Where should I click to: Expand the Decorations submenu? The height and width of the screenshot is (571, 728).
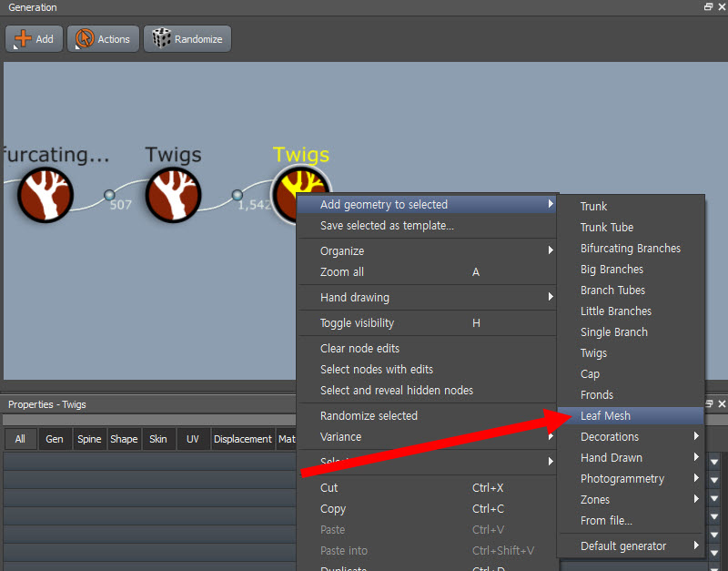[x=632, y=437]
